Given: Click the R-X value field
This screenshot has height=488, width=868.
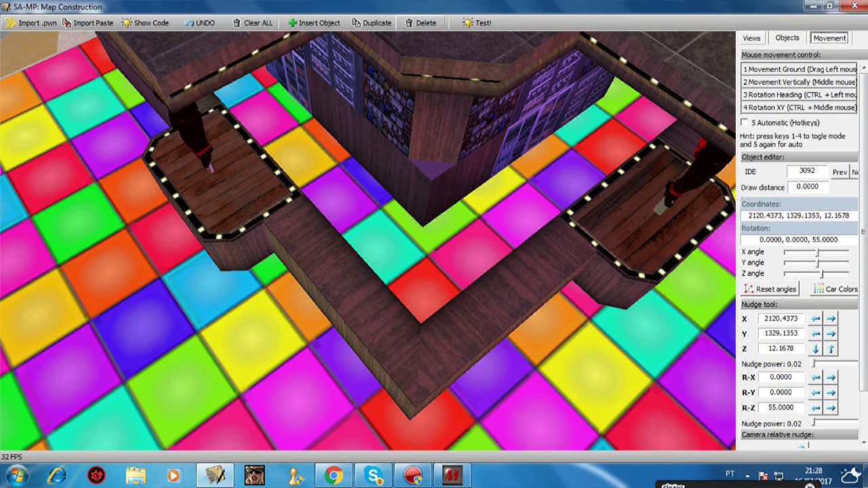Looking at the screenshot, I should coord(781,378).
